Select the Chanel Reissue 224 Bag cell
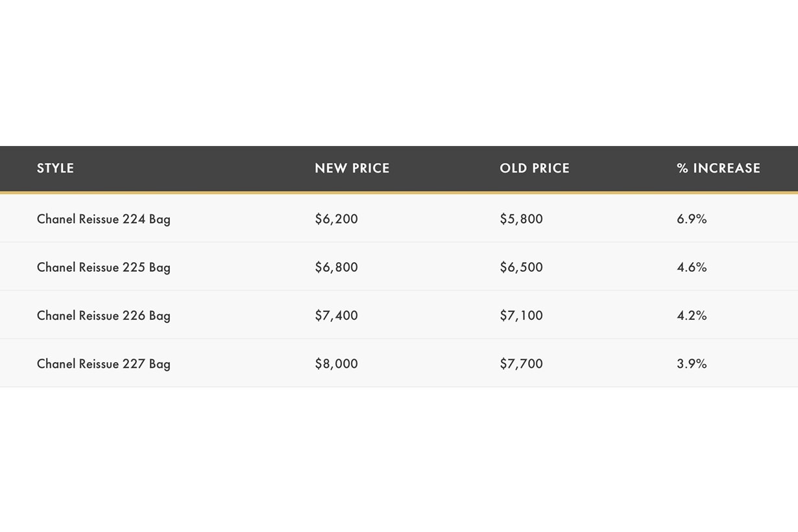This screenshot has height=532, width=798. (104, 219)
